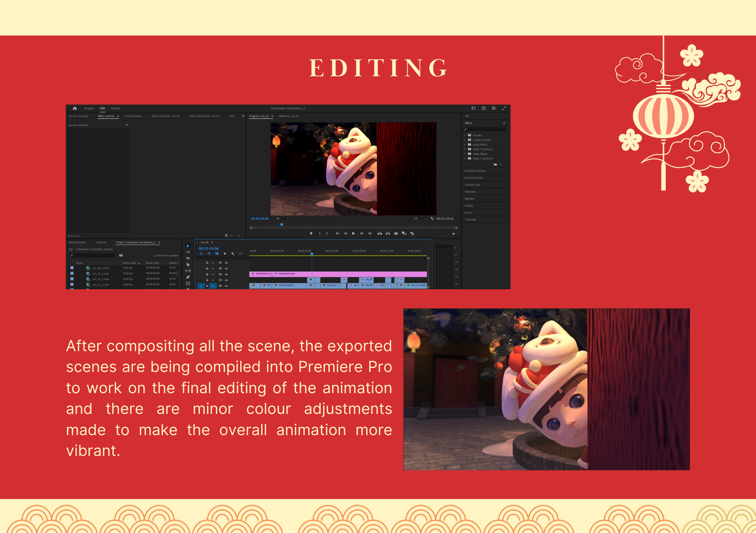Viewport: 756px width, 533px height.
Task: Expand the (no clip selected) arrow
Action: pyautogui.click(x=127, y=125)
